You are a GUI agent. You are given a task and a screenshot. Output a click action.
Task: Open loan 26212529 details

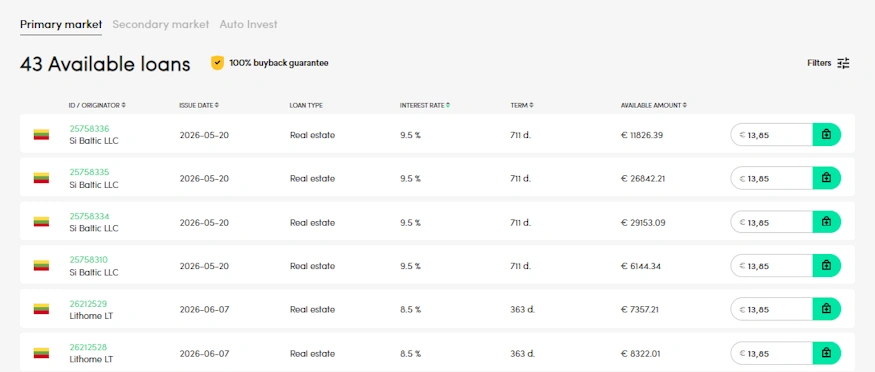click(x=88, y=303)
